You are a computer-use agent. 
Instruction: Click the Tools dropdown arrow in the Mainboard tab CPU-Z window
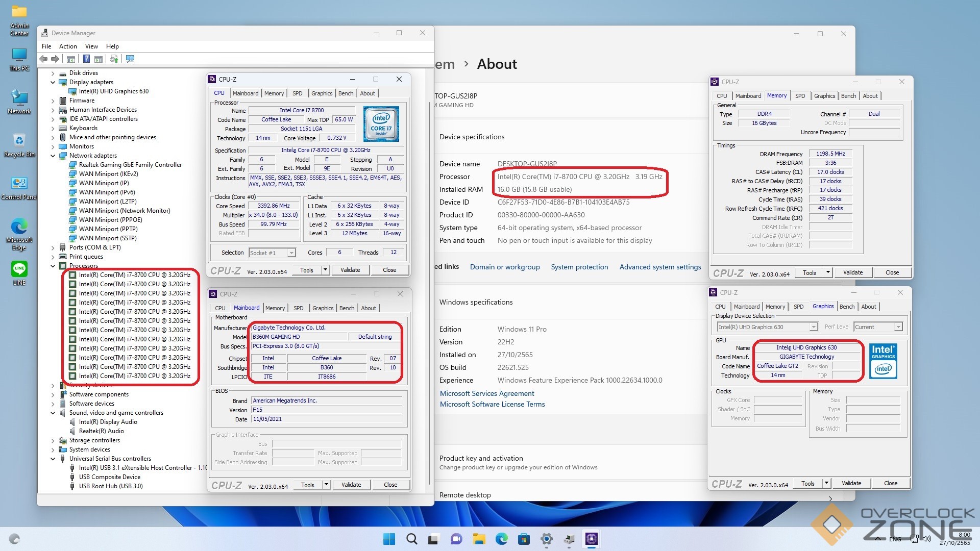point(326,485)
